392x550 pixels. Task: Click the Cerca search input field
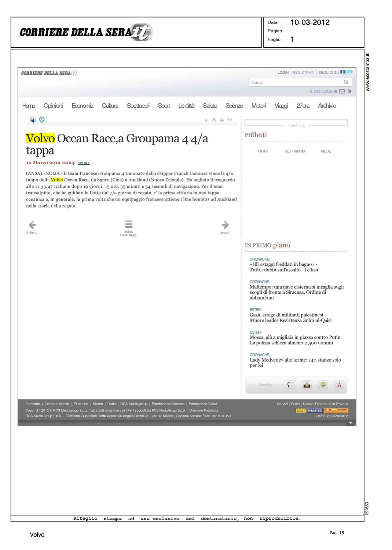tap(296, 82)
